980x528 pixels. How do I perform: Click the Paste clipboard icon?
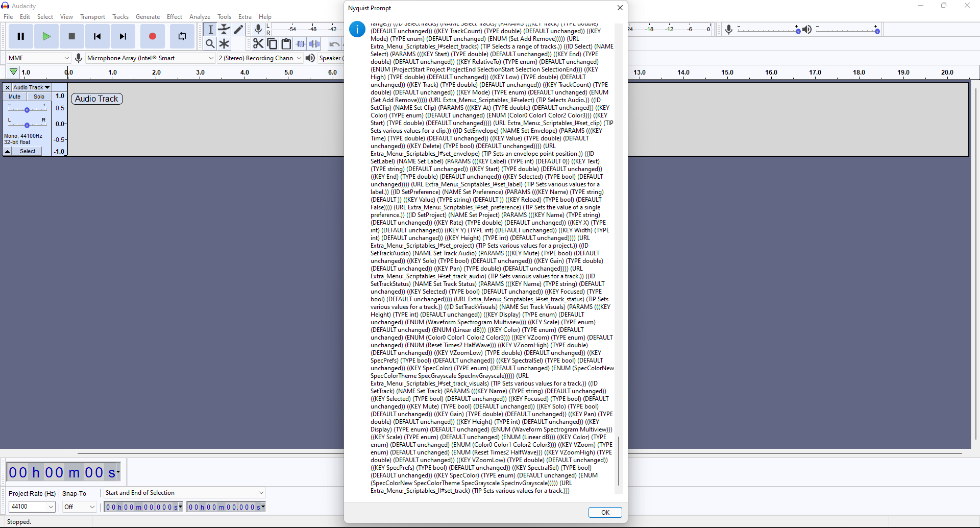tap(286, 44)
